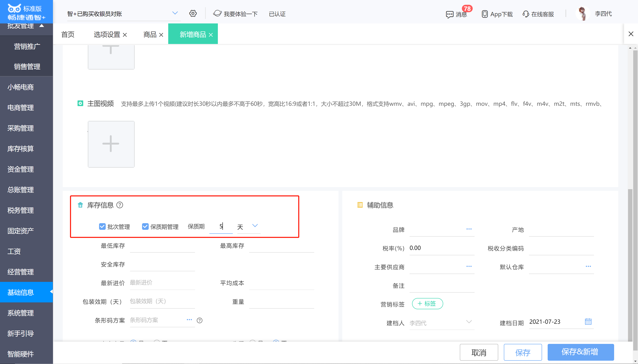Open 库存核算 in sidebar menu
The height and width of the screenshot is (364, 638).
click(21, 149)
